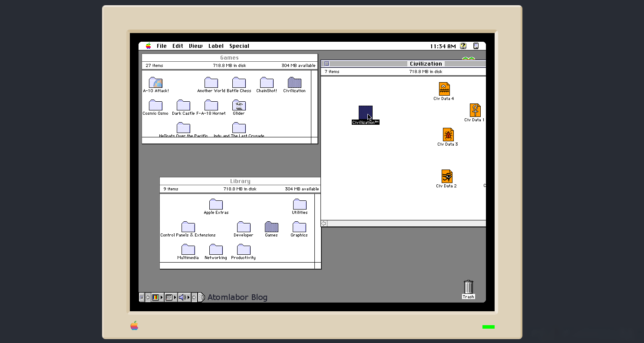The width and height of the screenshot is (644, 343).
Task: Click the Civilization window title bar
Action: [403, 64]
